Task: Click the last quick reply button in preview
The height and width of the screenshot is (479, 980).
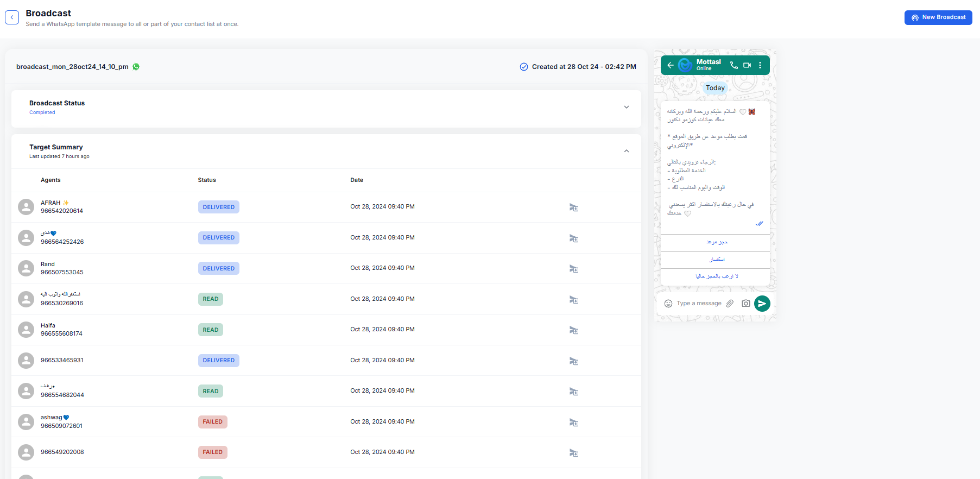Action: (716, 276)
